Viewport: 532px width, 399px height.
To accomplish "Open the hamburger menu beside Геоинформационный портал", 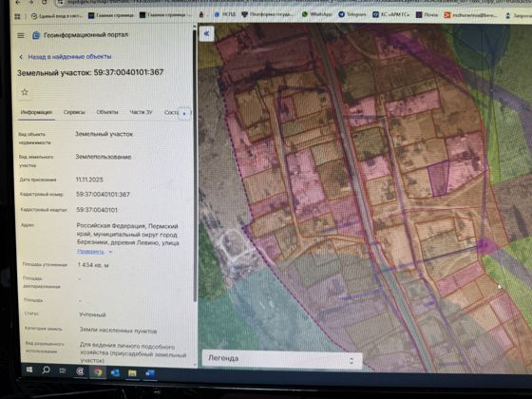I will 21,35.
